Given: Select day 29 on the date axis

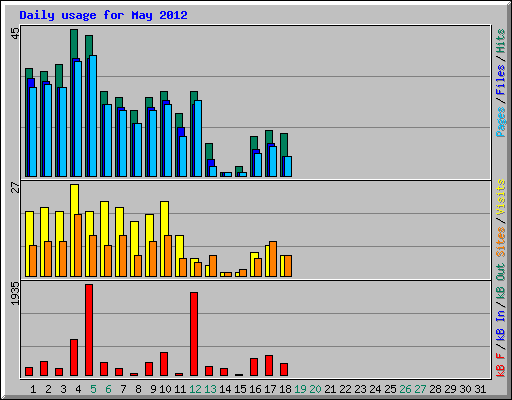Looking at the screenshot, I should pyautogui.click(x=450, y=389).
